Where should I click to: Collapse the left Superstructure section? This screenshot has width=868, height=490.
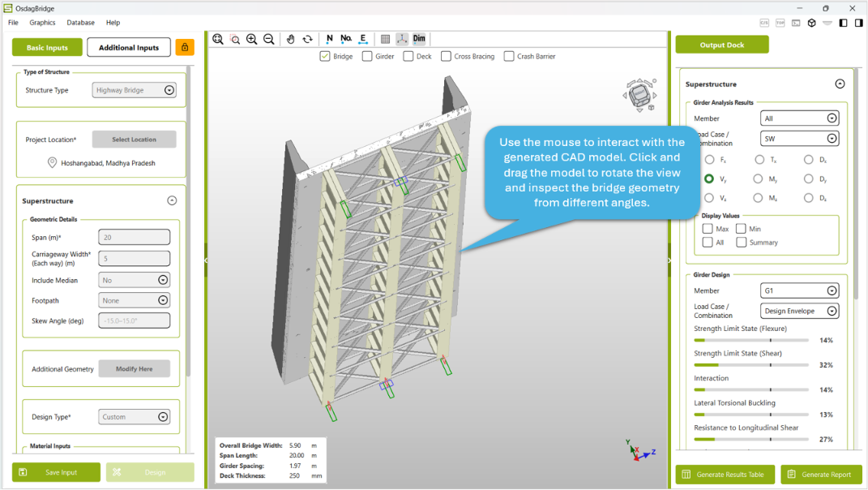tap(172, 200)
